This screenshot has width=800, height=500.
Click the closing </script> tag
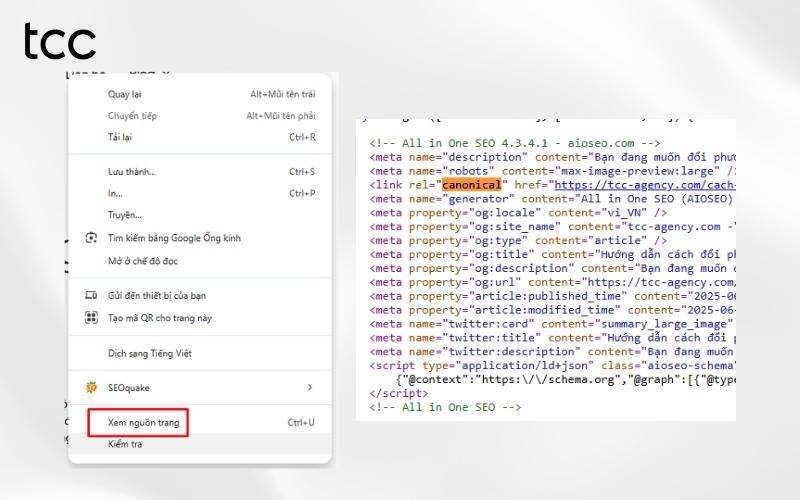(399, 393)
